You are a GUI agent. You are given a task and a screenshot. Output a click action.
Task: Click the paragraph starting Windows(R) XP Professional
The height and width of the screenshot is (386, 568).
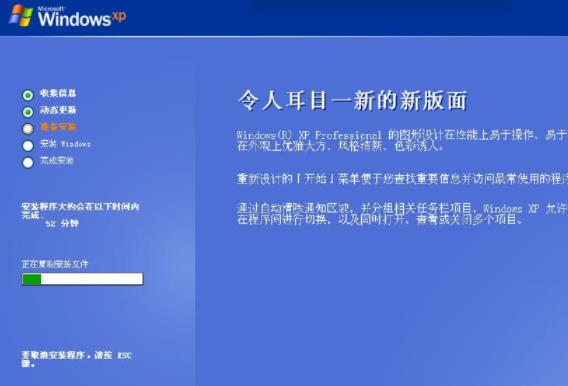click(x=402, y=140)
